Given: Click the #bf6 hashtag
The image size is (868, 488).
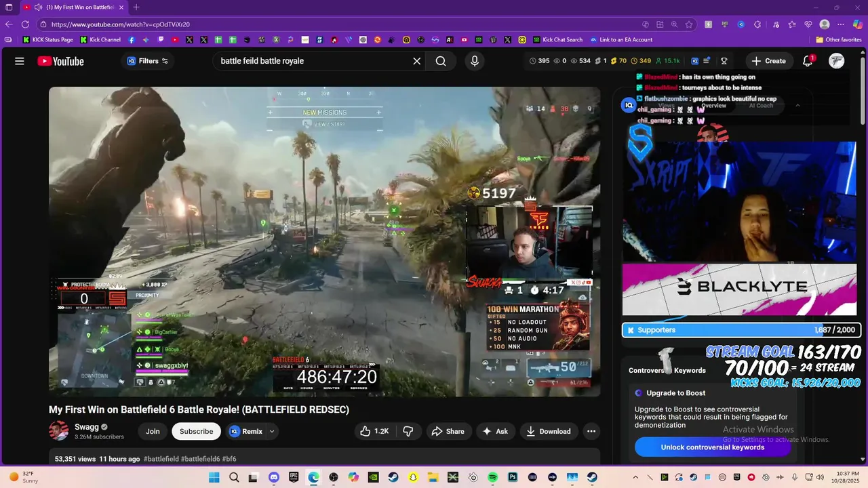Looking at the screenshot, I should (x=229, y=459).
